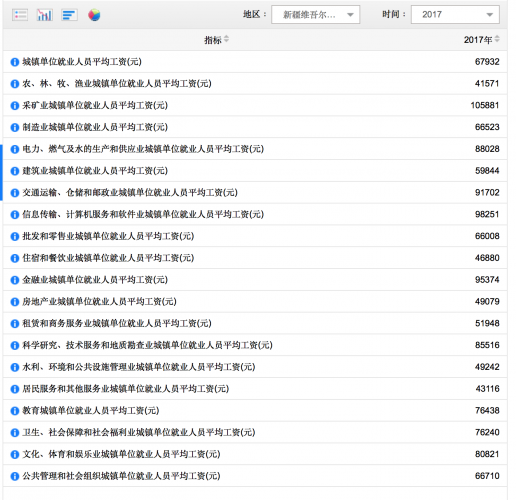Click the 公共管理和社会组织 wage indicator label
The height and width of the screenshot is (500, 516).
click(x=121, y=476)
